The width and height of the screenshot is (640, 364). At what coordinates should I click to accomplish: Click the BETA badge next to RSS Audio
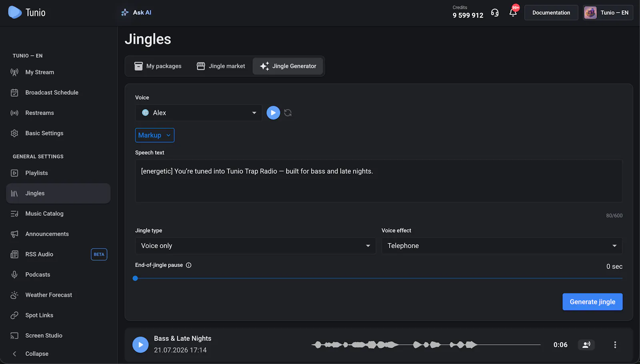click(x=99, y=255)
